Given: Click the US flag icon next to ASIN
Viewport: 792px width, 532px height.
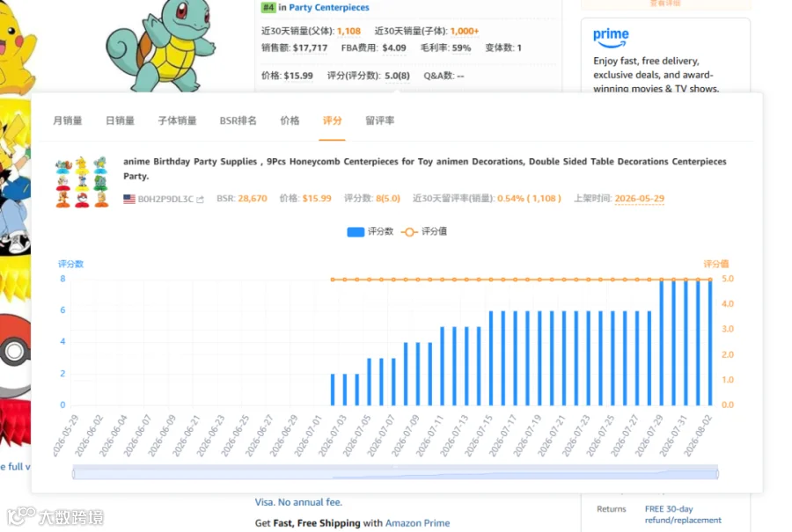Looking at the screenshot, I should point(129,199).
